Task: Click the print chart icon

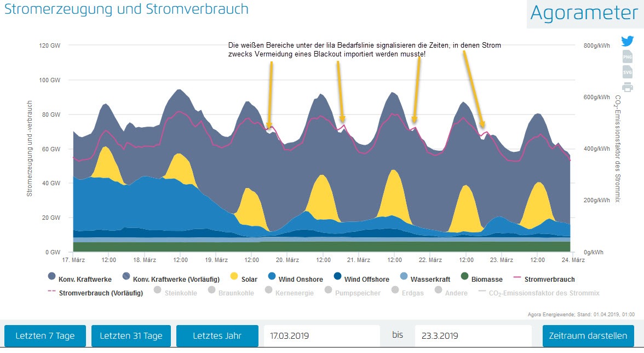Action: click(627, 87)
